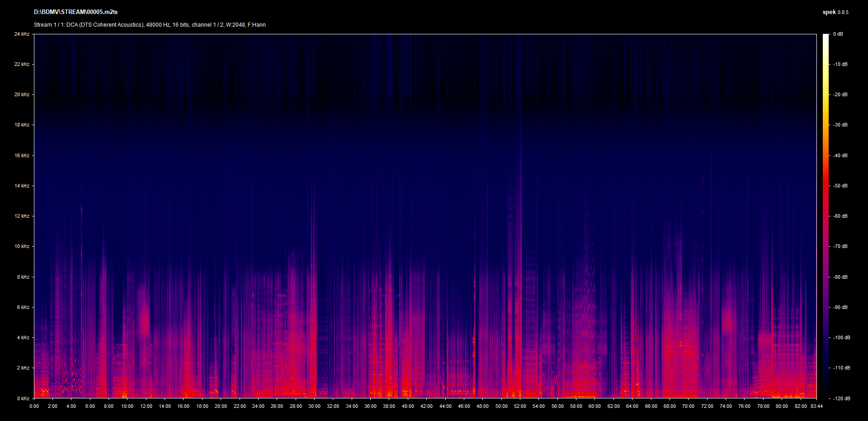This screenshot has height=421, width=868.
Task: Click the file path title D:\BDMV\STREAM\00005.m2ts
Action: [x=75, y=12]
